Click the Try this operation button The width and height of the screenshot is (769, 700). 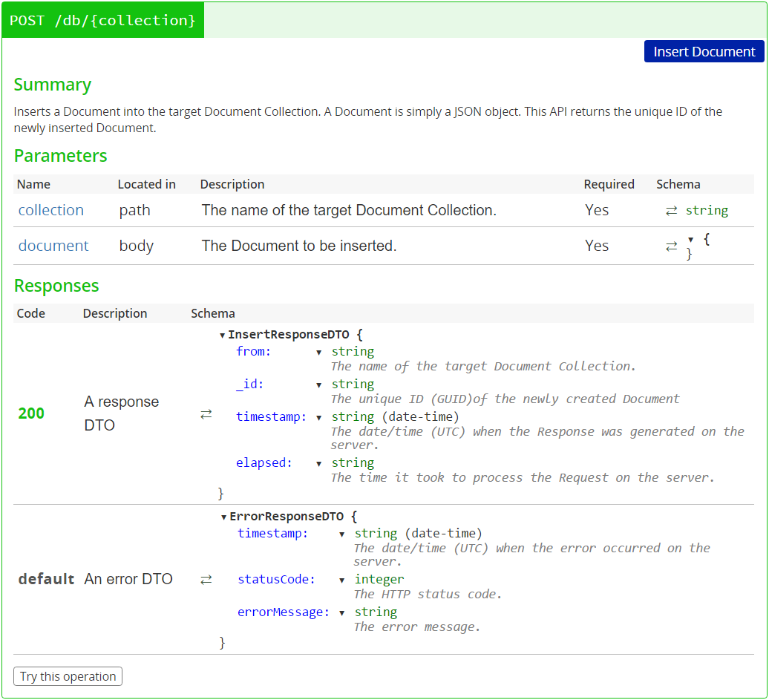(x=68, y=676)
